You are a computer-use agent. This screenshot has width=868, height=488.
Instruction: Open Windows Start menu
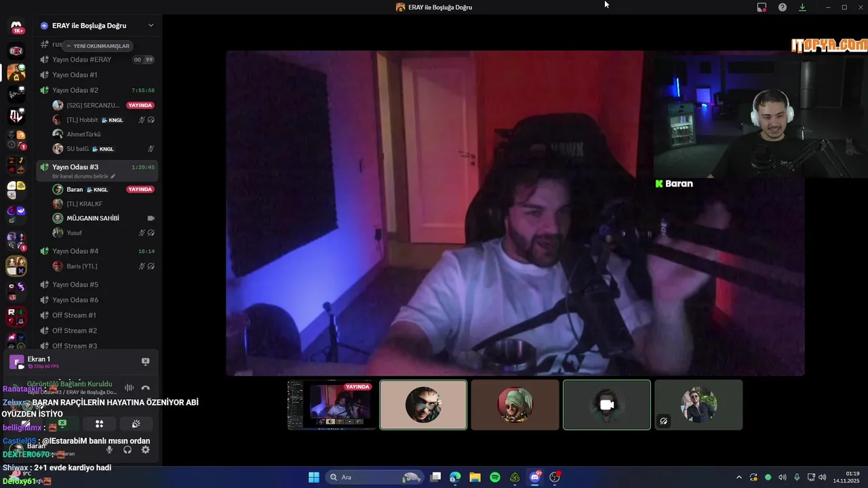pos(314,477)
